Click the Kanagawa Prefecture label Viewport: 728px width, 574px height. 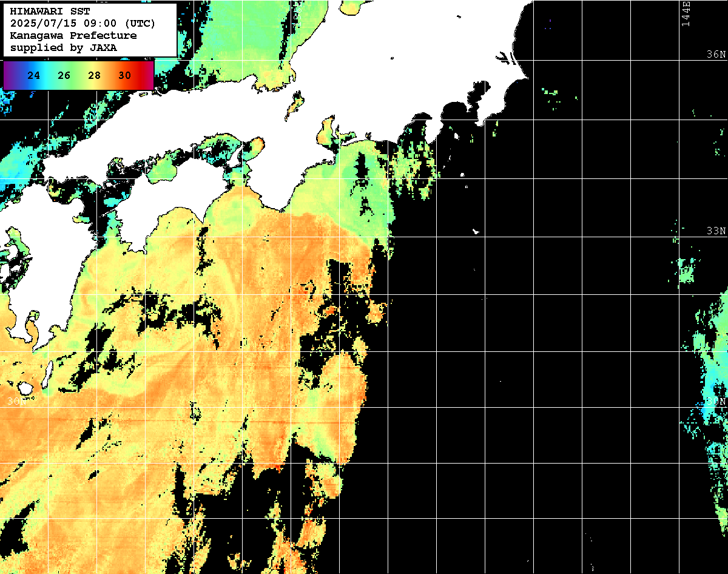73,36
